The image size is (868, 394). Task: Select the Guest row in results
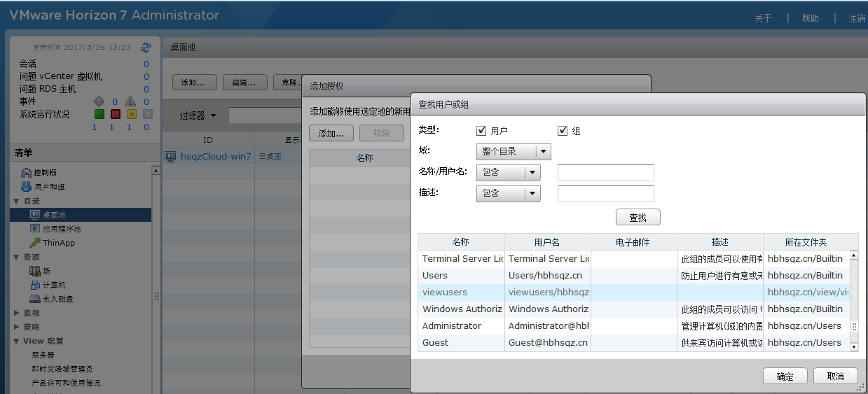pos(633,342)
